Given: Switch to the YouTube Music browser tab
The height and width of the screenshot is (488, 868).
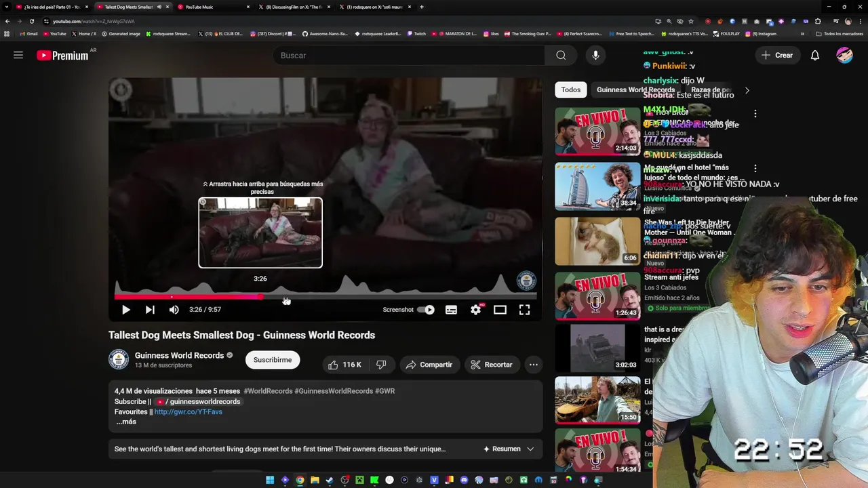Looking at the screenshot, I should pyautogui.click(x=212, y=7).
